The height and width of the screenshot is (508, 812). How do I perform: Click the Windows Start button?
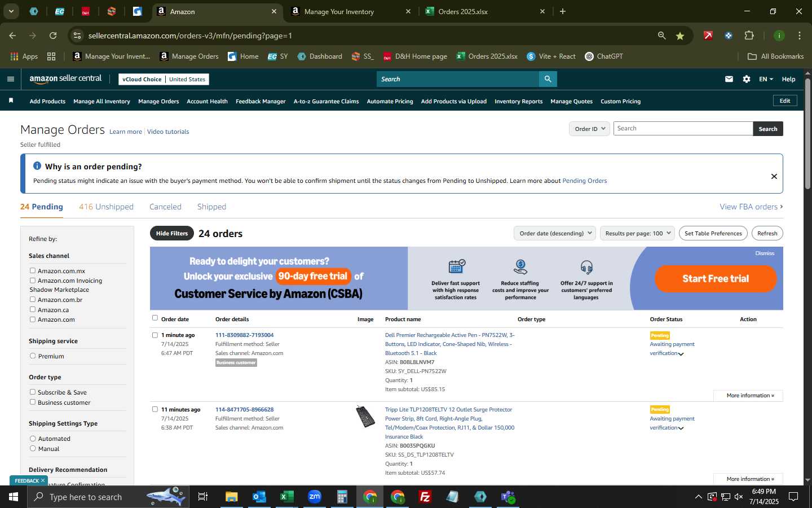(14, 497)
